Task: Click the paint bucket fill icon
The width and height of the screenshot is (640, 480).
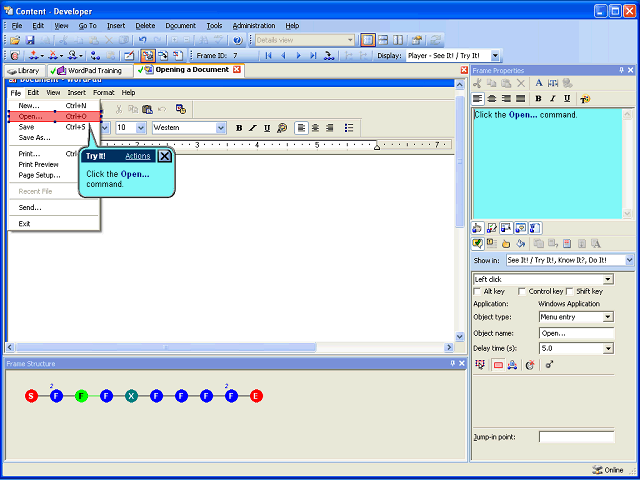Action: 520,244
